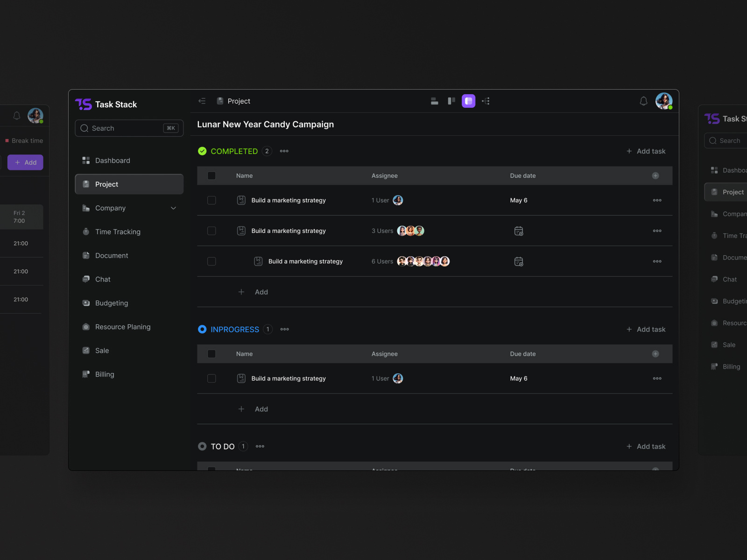
Task: Switch to the kanban board view icon
Action: coord(451,101)
